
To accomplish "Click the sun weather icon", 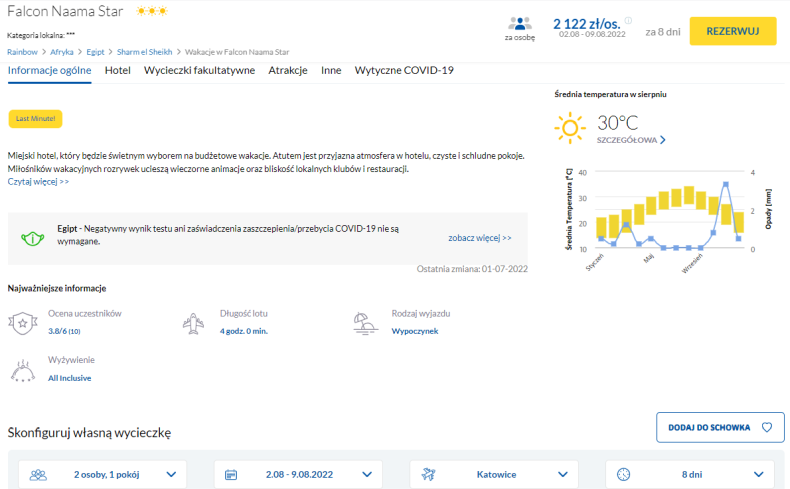I will tap(570, 128).
